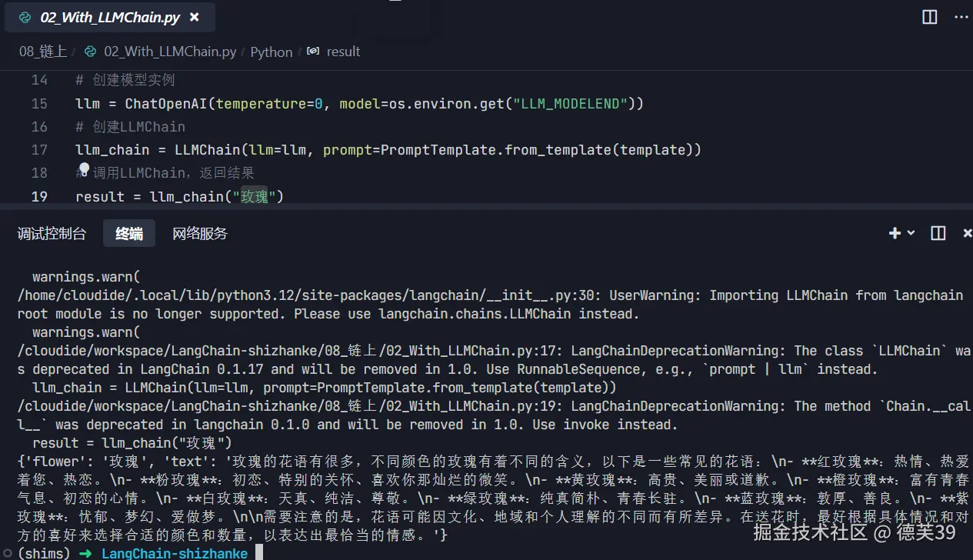Viewport: 973px width, 560px height.
Task: Click the terminal cursor input block
Action: tap(260, 553)
